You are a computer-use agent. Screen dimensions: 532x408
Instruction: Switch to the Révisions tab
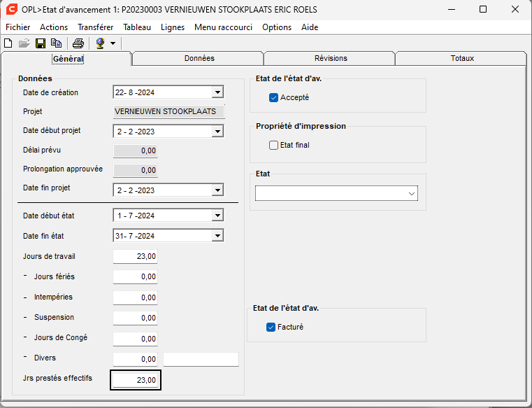point(331,58)
